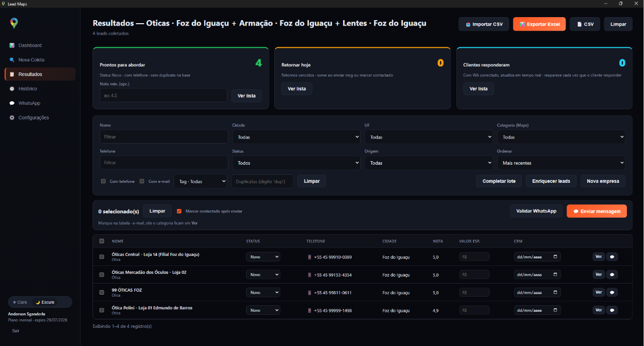The width and height of the screenshot is (644, 346).
Task: Click the Nota mín. input field
Action: point(164,95)
